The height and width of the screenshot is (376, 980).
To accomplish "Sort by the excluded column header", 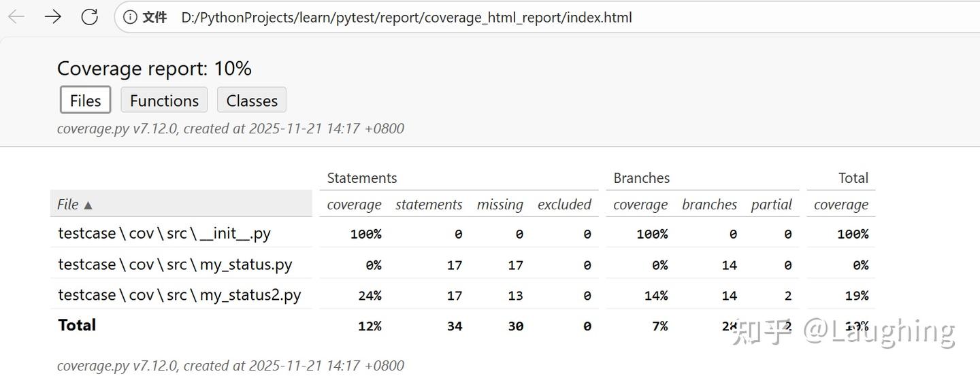I will click(x=564, y=205).
